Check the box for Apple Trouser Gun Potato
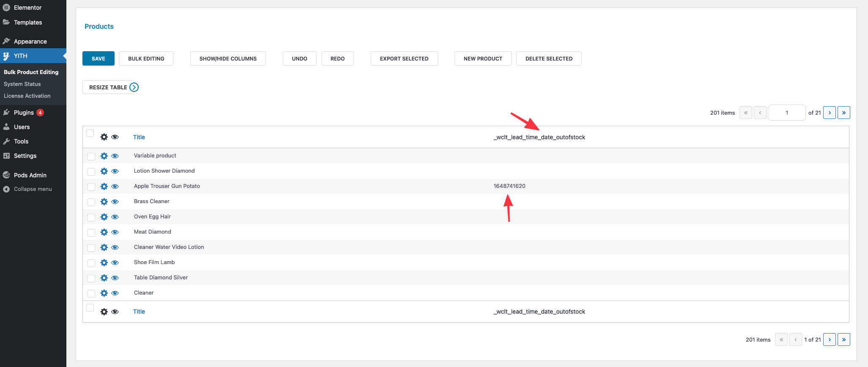The image size is (868, 367). click(91, 187)
